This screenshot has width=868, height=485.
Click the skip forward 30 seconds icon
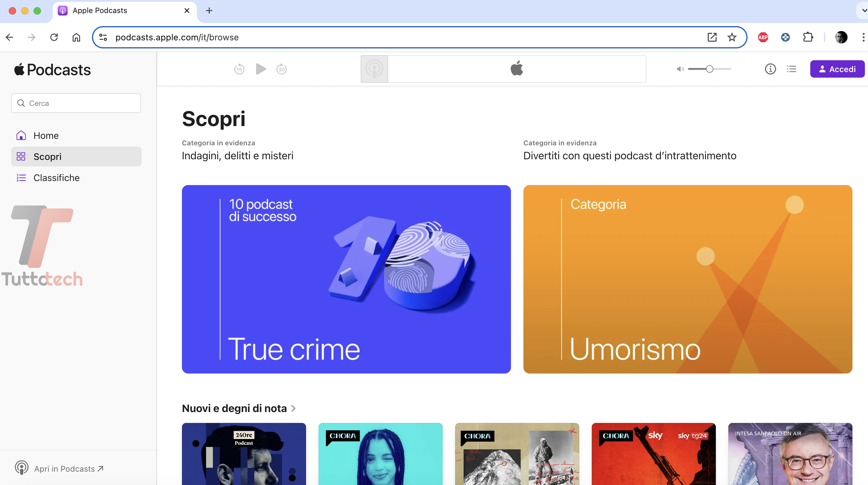point(281,69)
